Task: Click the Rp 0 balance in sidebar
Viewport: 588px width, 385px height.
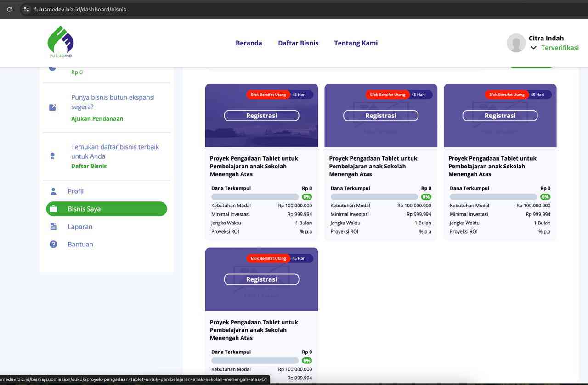Action: point(77,72)
